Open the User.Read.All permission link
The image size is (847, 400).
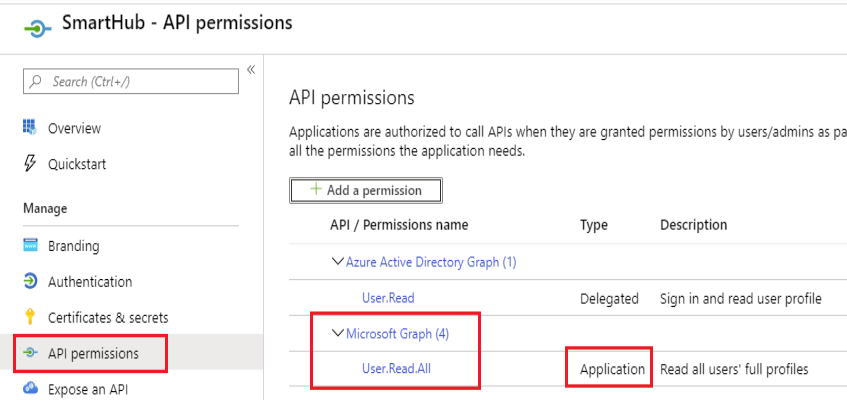[395, 369]
